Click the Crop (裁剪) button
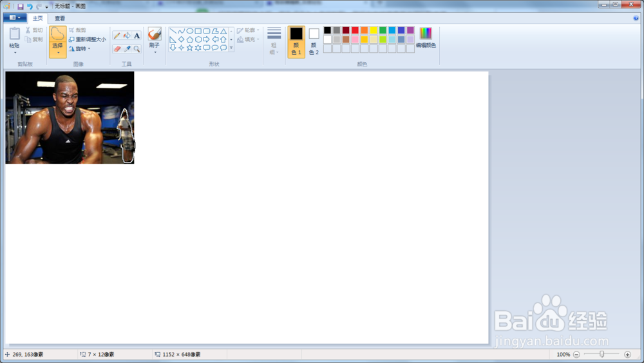Viewport: 644px width, 363px height. 77,30
